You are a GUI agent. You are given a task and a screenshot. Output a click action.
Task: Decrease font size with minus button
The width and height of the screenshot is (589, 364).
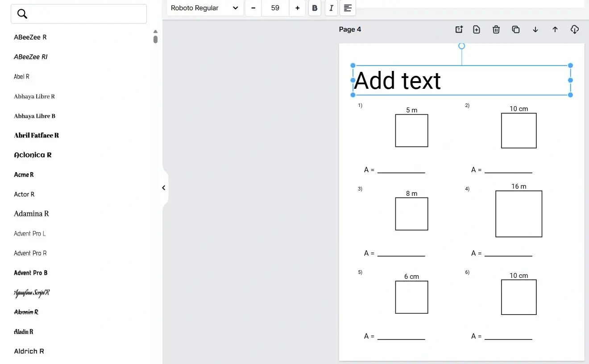(x=253, y=8)
